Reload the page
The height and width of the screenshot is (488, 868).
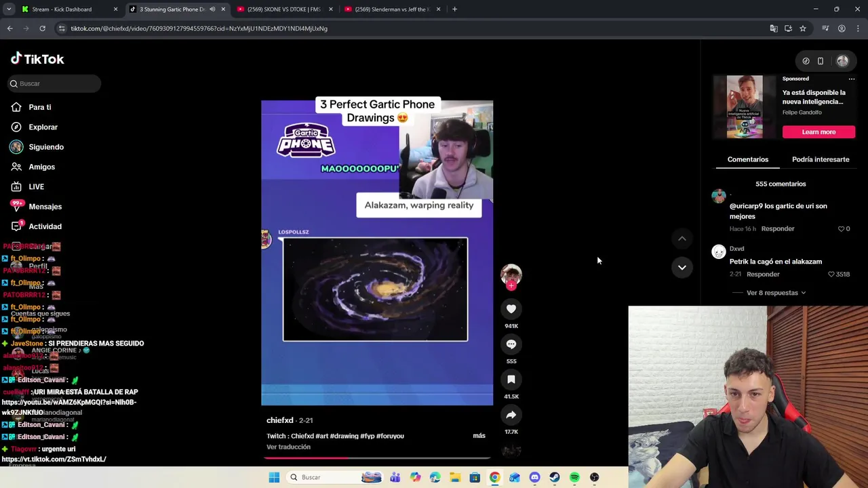point(42,28)
